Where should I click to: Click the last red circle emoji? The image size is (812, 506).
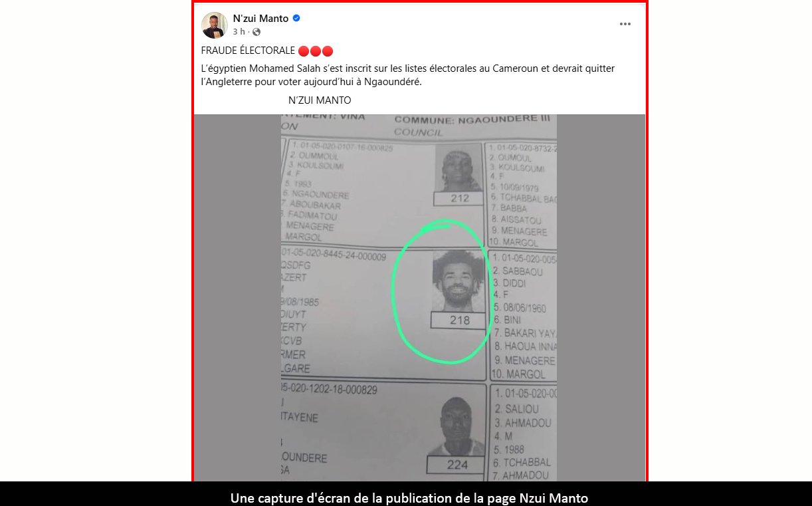pos(328,51)
